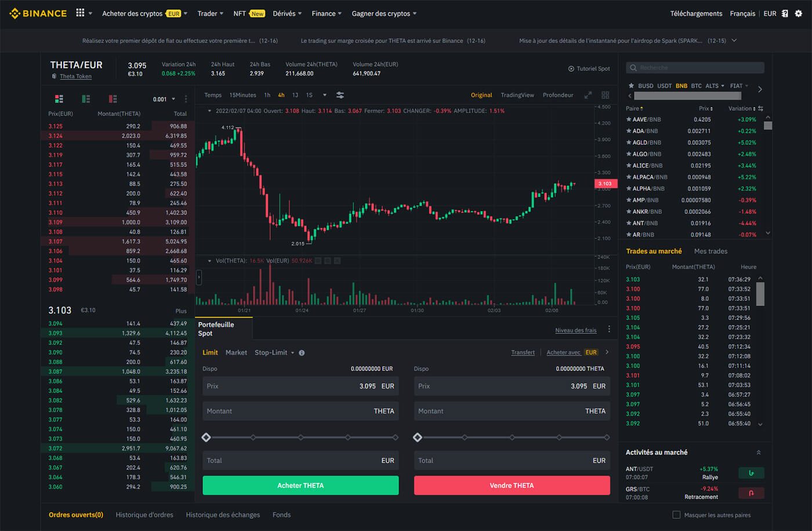Open Acheter des cryptos dropdown
Viewport: 812px width, 531px height.
tap(144, 13)
